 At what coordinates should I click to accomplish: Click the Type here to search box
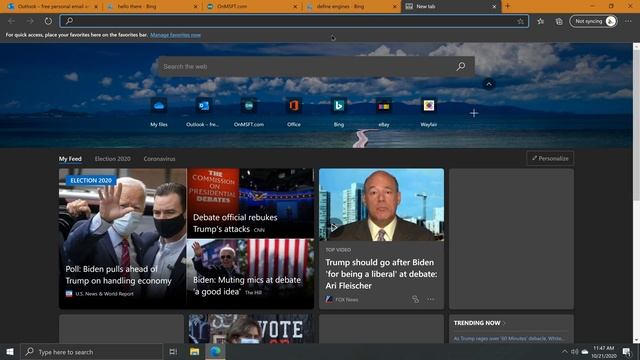click(x=91, y=352)
